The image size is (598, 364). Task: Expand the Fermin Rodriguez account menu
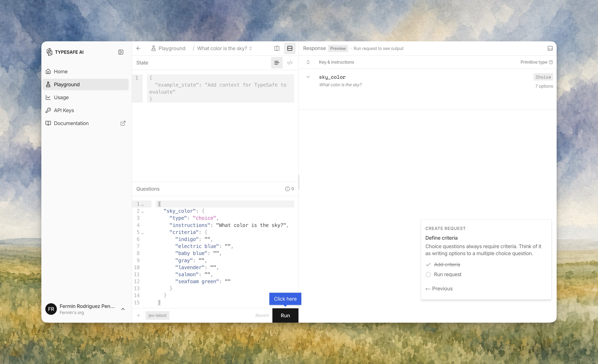123,309
